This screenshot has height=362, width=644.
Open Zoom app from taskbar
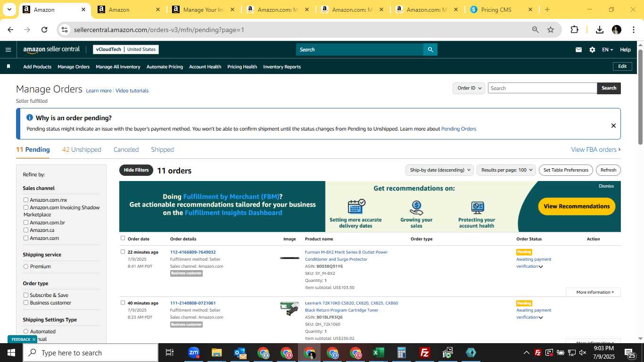[x=194, y=353]
